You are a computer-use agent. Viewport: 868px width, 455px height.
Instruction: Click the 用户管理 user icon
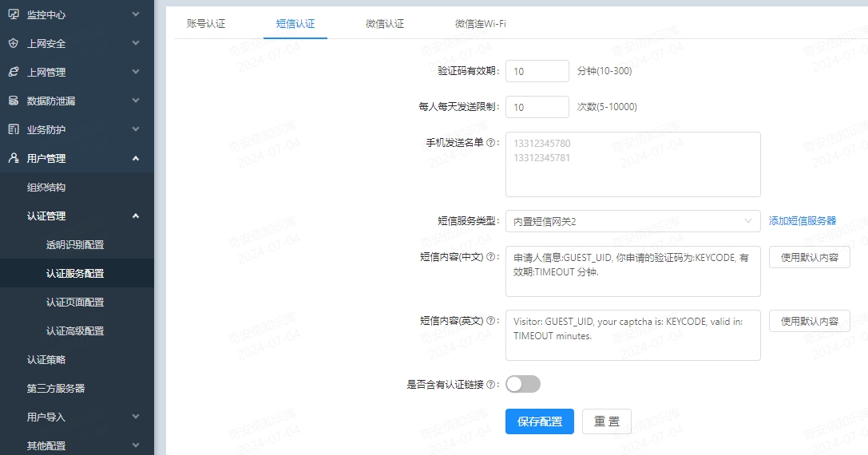point(13,158)
